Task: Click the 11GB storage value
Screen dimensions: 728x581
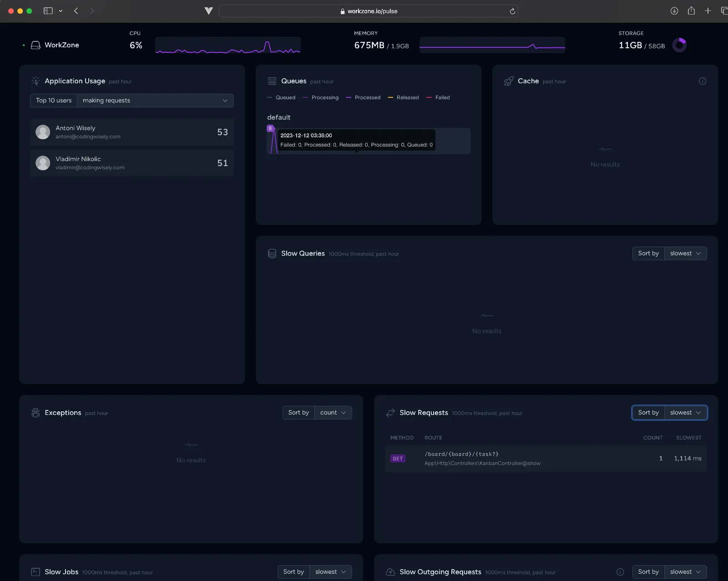Action: (630, 45)
